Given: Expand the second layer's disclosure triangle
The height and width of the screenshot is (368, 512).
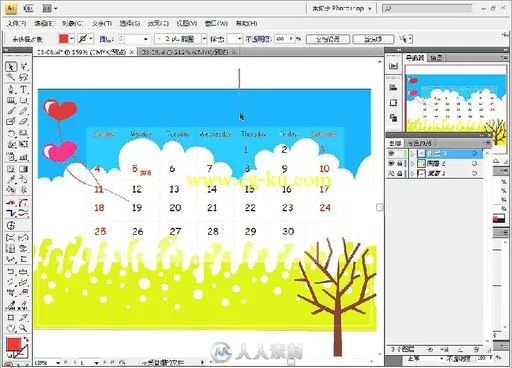Looking at the screenshot, I should (413, 163).
